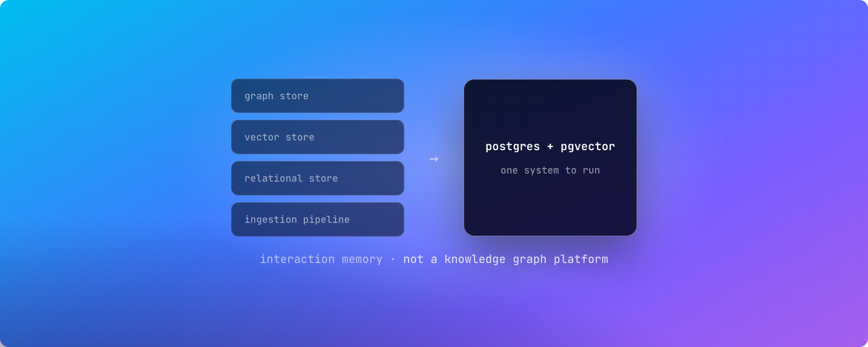Image resolution: width=868 pixels, height=347 pixels.
Task: Click the "interaction memory" caption text
Action: click(321, 259)
